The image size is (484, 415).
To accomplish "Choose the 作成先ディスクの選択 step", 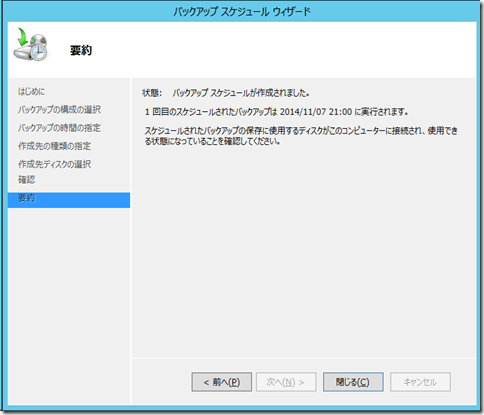I will tap(54, 164).
